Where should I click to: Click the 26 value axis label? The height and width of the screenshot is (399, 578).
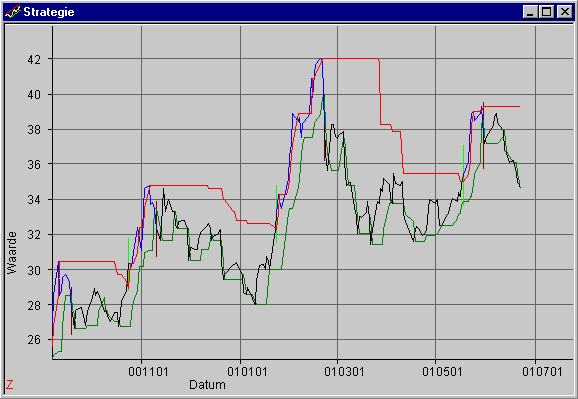[34, 340]
